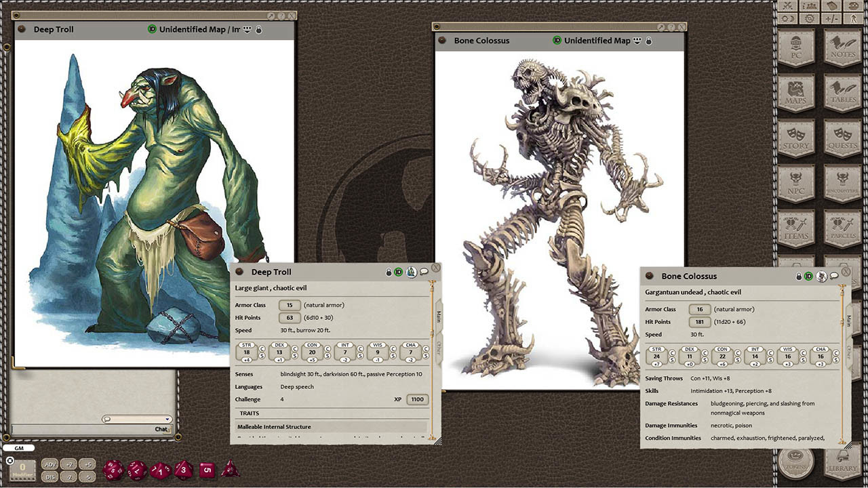868x488 pixels.
Task: Toggle the ADV advantage modifier
Action: click(x=50, y=464)
